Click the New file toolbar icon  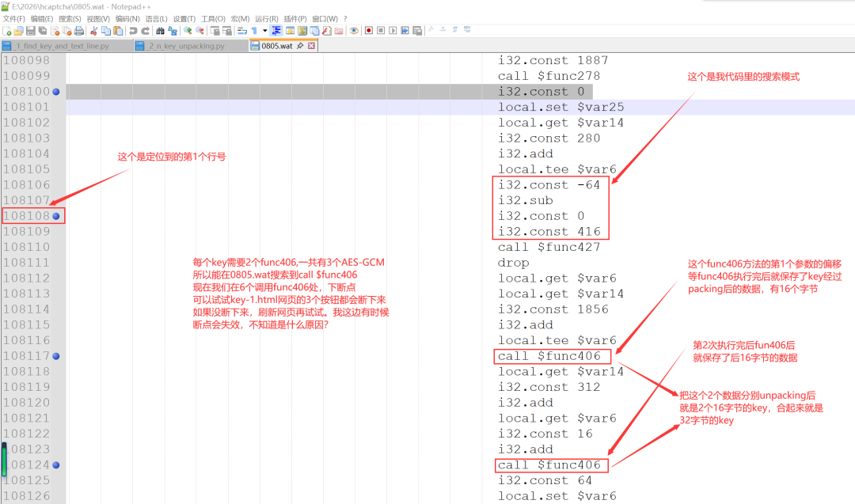pyautogui.click(x=6, y=31)
